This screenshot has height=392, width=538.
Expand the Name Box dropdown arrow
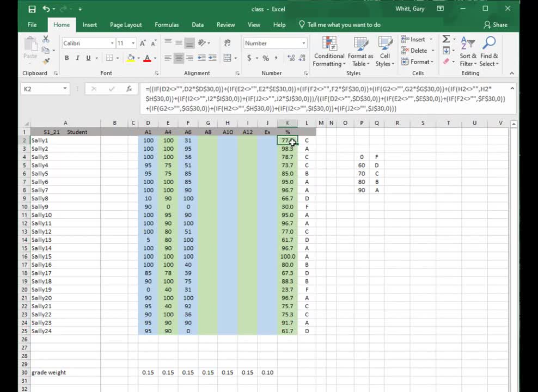pos(65,89)
